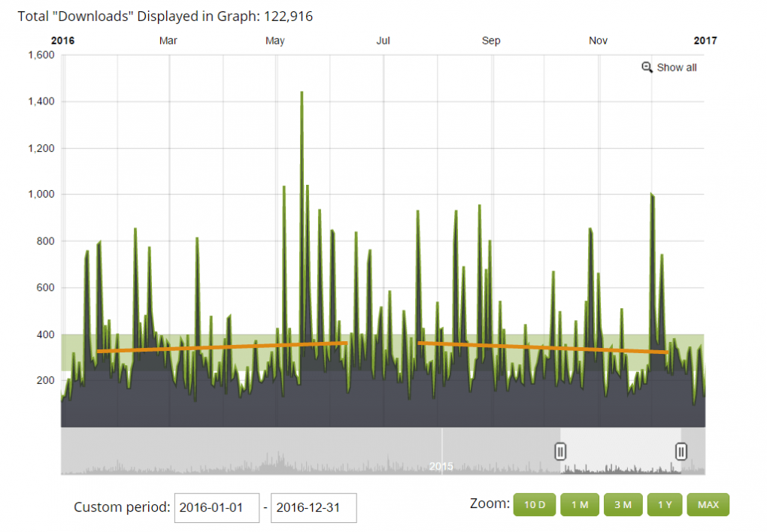Click the custom period start date field

pyautogui.click(x=217, y=508)
